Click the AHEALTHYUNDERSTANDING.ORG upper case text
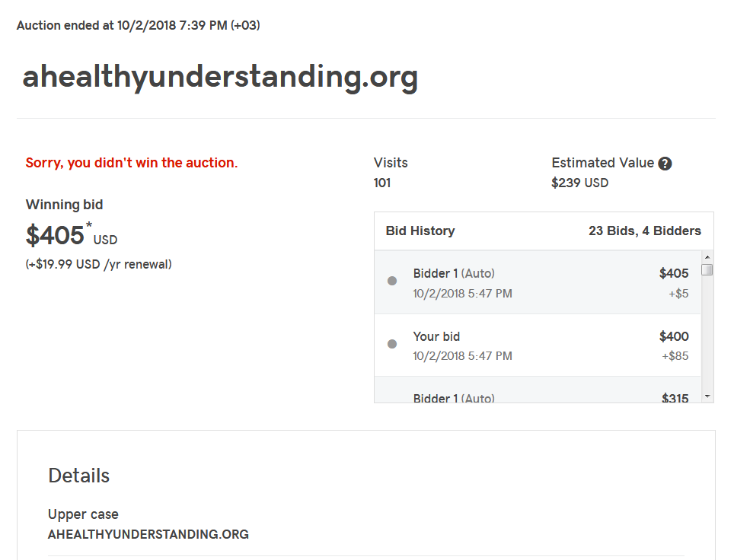734x560 pixels. [148, 534]
